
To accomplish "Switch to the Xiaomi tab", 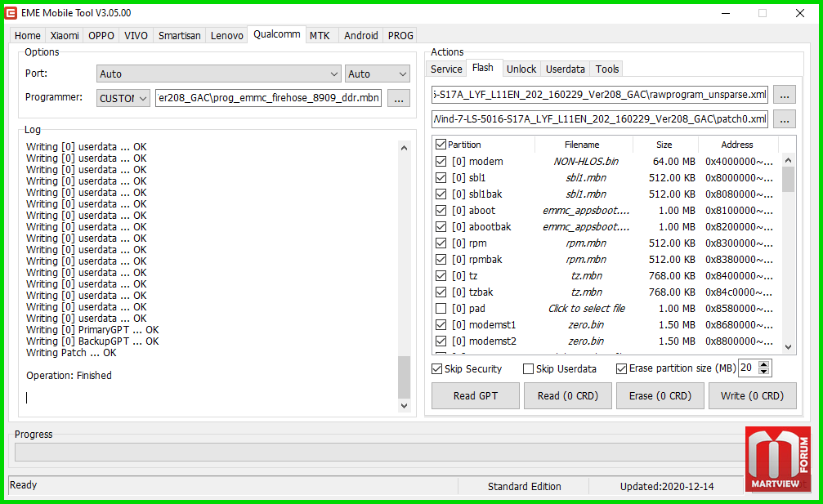I will [65, 36].
